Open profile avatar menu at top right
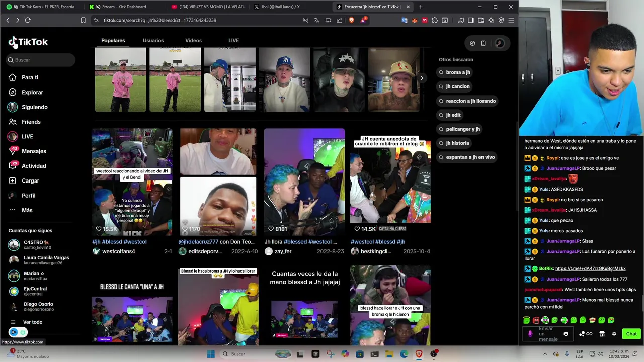The width and height of the screenshot is (644, 362). [499, 43]
